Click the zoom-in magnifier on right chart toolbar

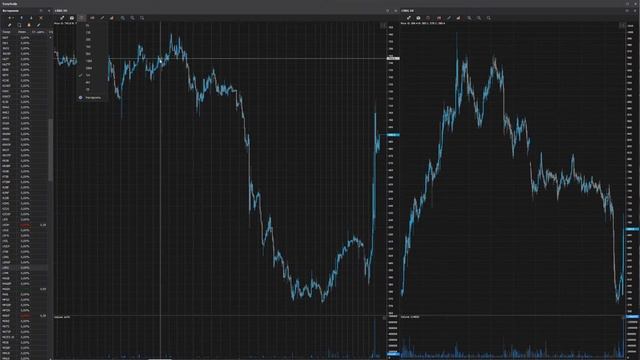[x=469, y=18]
